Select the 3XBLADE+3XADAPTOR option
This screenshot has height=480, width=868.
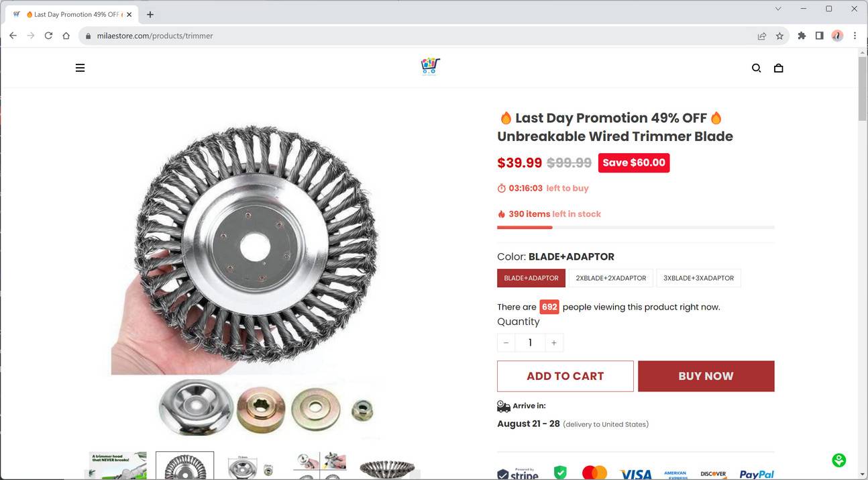pos(698,277)
